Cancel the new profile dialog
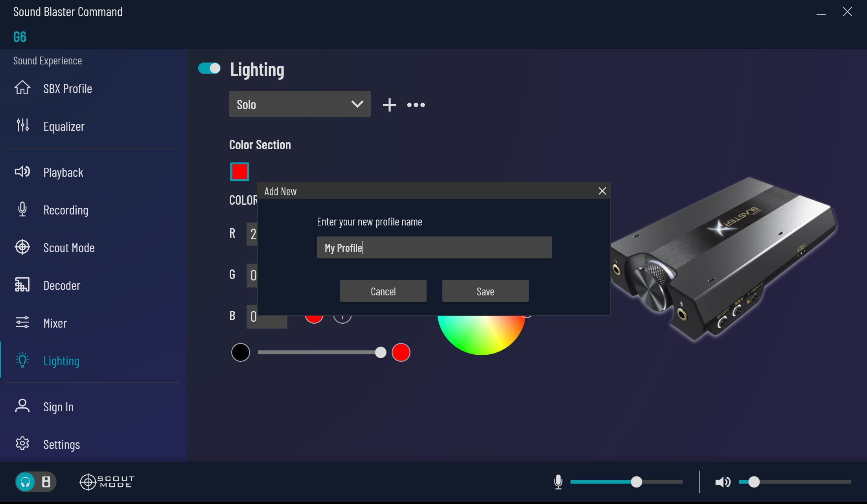Image resolution: width=867 pixels, height=504 pixels. 383,291
